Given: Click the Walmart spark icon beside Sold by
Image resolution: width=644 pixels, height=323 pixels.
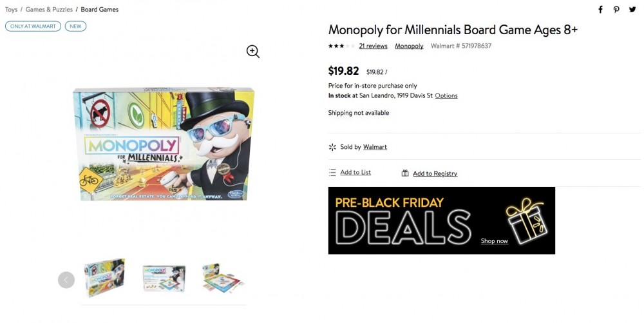Looking at the screenshot, I should pos(332,147).
